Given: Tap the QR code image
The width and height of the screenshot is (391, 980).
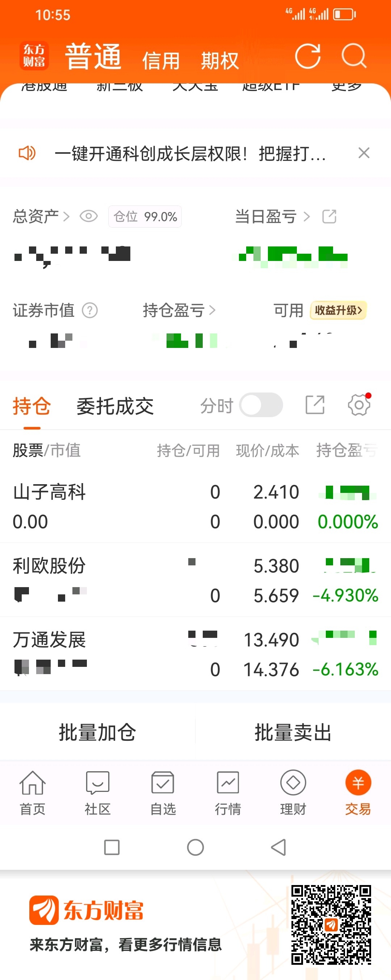Looking at the screenshot, I should point(331,925).
